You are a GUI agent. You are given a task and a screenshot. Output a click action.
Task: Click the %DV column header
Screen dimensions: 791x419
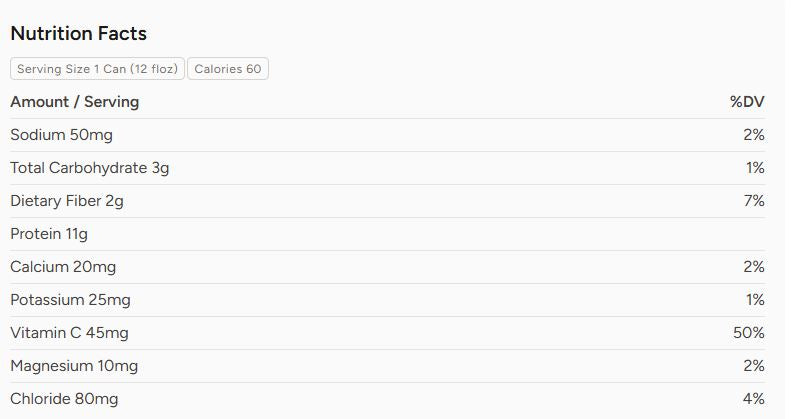747,102
